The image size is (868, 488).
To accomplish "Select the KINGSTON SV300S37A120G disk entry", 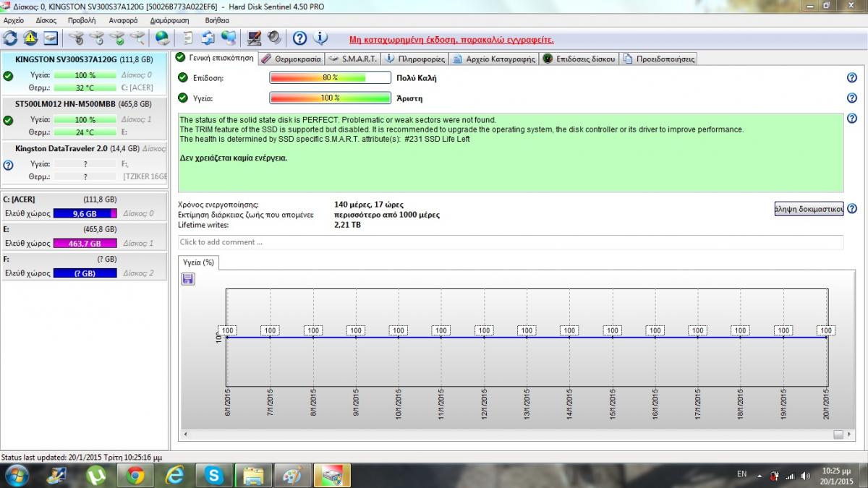I will [84, 73].
